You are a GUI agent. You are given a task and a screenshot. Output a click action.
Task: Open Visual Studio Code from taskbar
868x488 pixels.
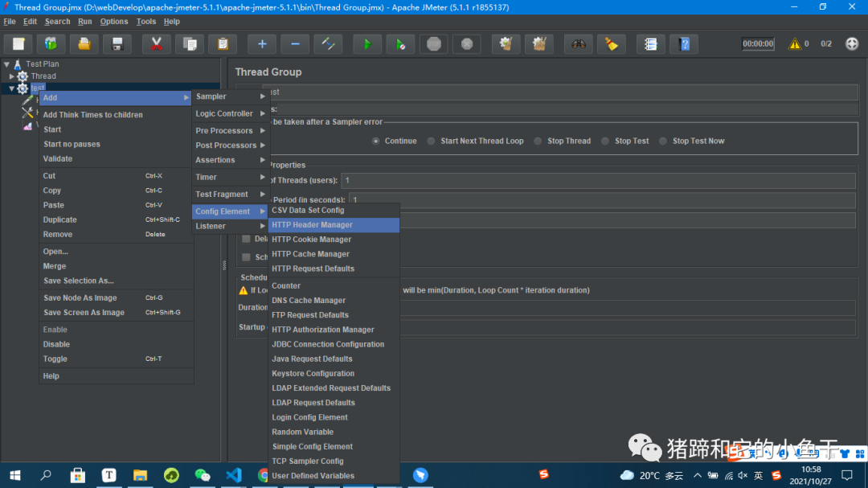point(234,475)
